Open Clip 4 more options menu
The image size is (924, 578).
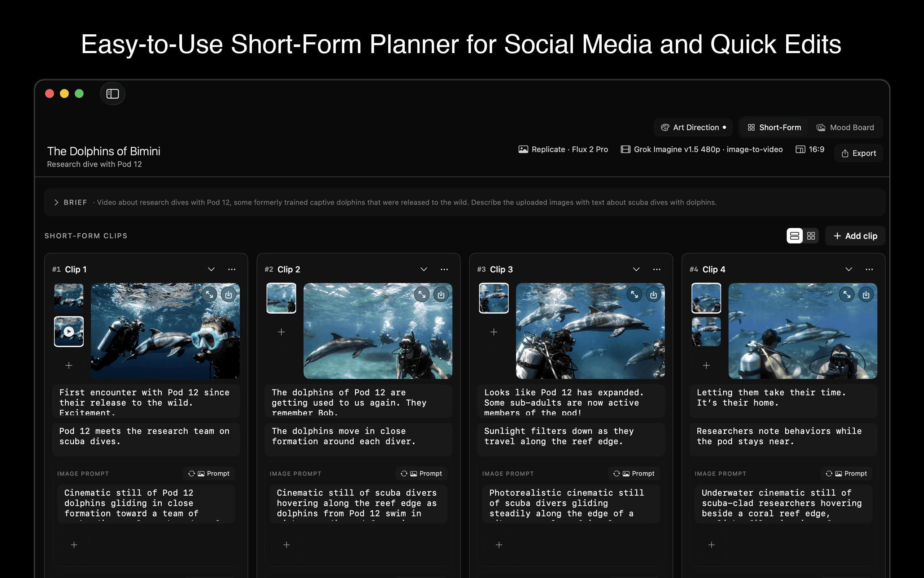tap(869, 269)
